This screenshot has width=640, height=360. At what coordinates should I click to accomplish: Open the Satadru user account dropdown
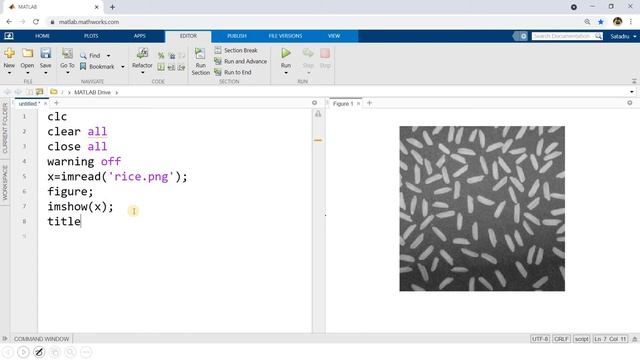pyautogui.click(x=623, y=36)
